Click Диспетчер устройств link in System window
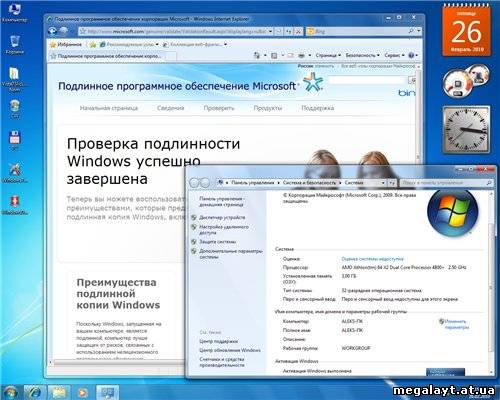 pyautogui.click(x=222, y=217)
